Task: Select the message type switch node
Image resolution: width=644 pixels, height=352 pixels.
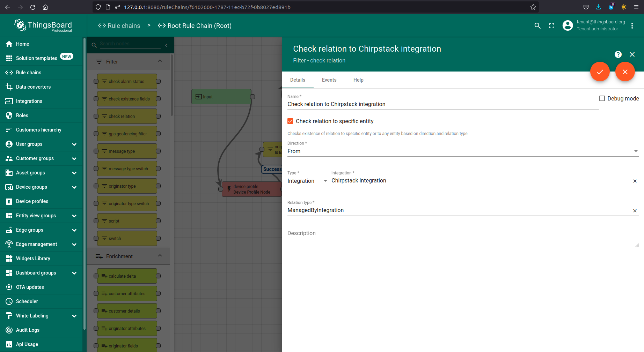Action: click(127, 168)
